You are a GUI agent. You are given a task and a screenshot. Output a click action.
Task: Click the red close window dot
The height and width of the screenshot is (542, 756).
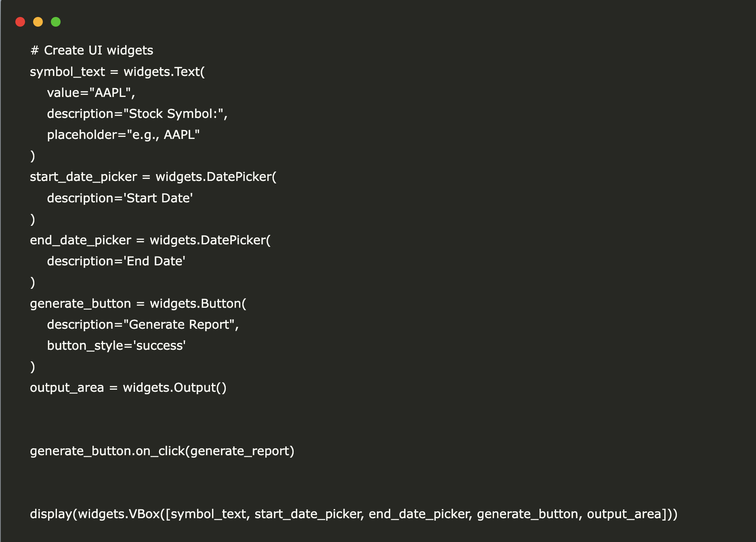coord(20,22)
